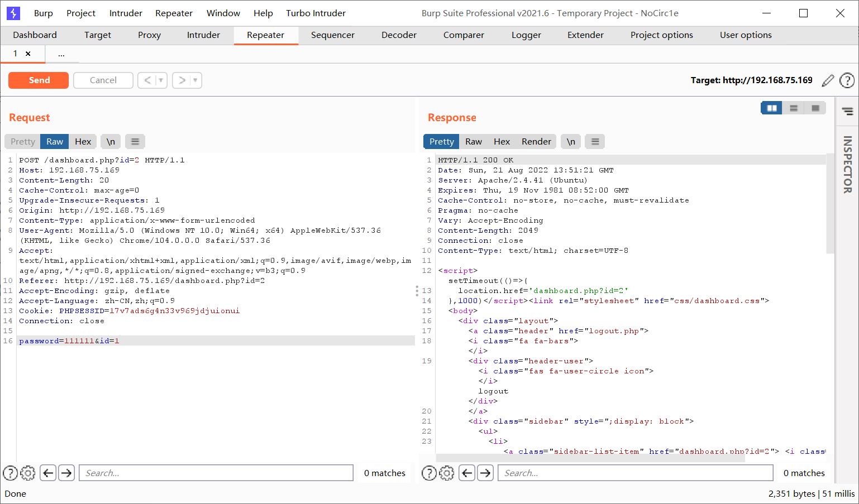Screen dimensions: 859x504
Task: Toggle non-printable characters in request
Action: 111,142
